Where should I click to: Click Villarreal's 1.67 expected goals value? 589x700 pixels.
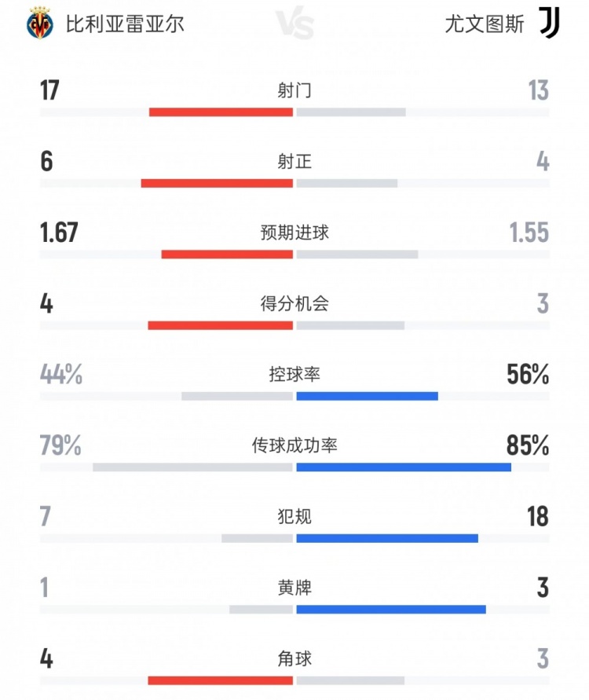click(x=59, y=233)
